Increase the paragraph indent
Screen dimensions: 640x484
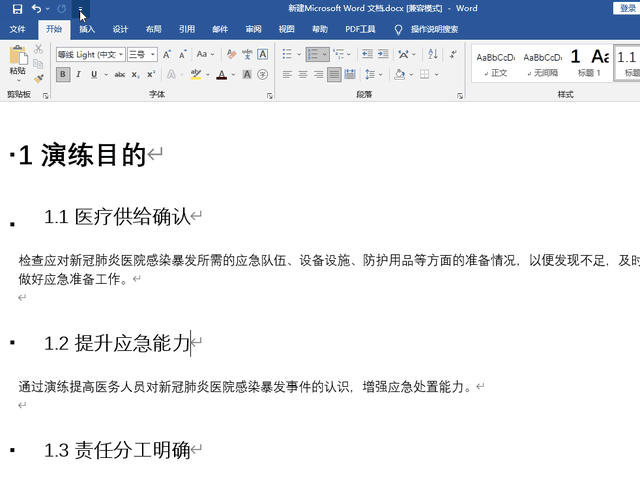(x=383, y=54)
